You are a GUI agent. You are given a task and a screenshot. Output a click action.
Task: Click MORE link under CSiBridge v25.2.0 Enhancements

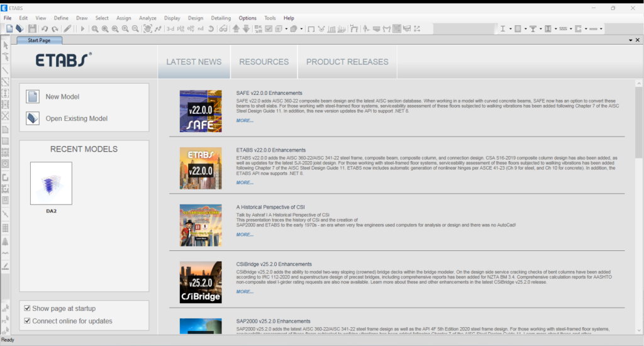[245, 292]
